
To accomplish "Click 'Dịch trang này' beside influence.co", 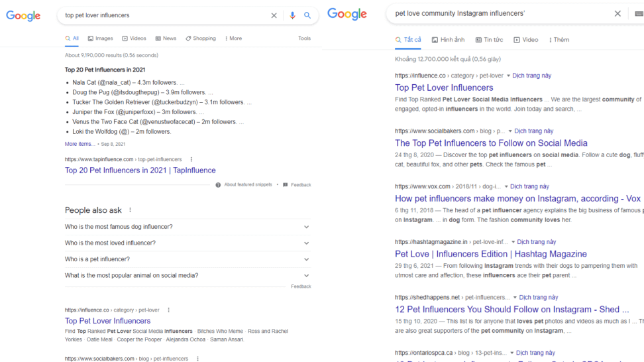I will coord(532,76).
